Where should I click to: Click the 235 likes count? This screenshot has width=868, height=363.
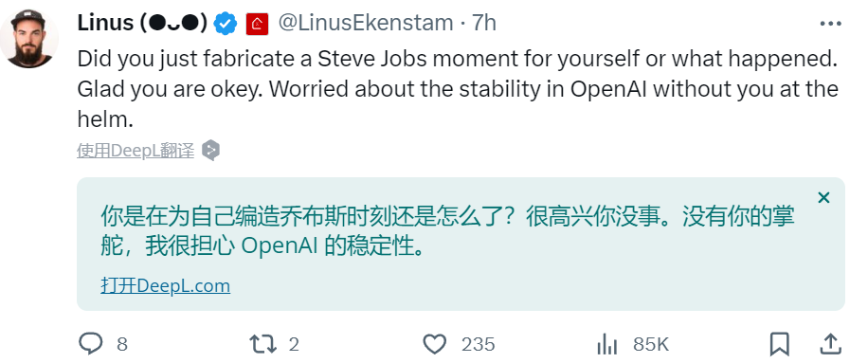pyautogui.click(x=479, y=345)
